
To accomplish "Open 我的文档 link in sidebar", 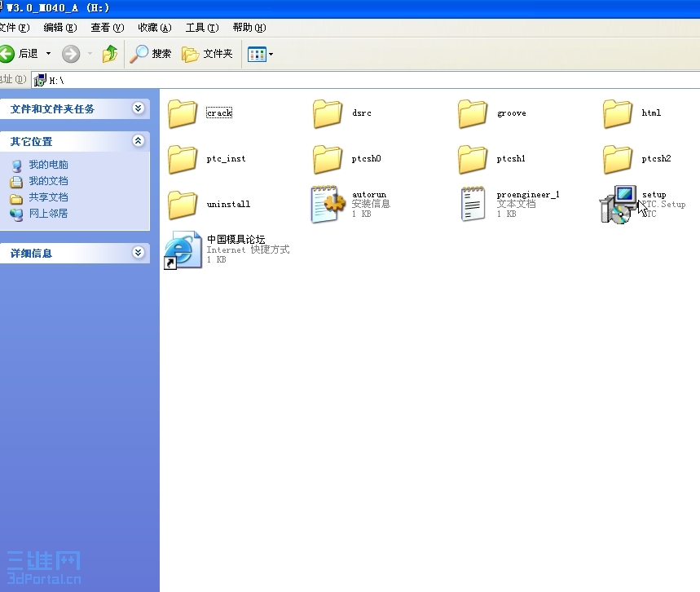I will coord(48,181).
